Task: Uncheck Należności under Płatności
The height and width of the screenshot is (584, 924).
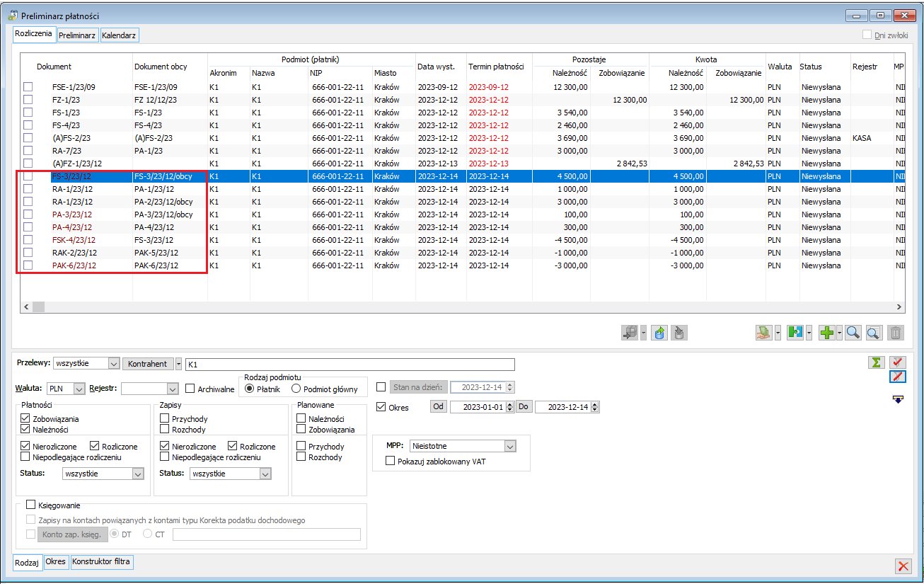Action: coord(25,430)
